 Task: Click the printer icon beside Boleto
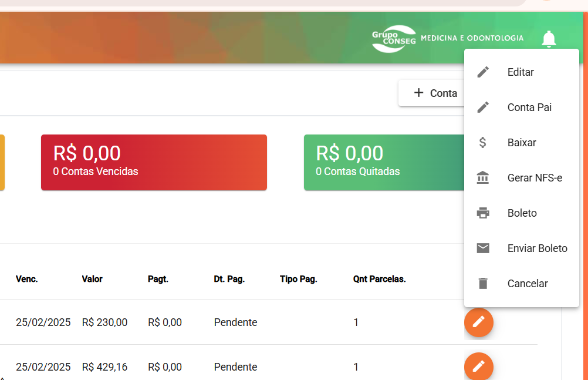(x=483, y=213)
